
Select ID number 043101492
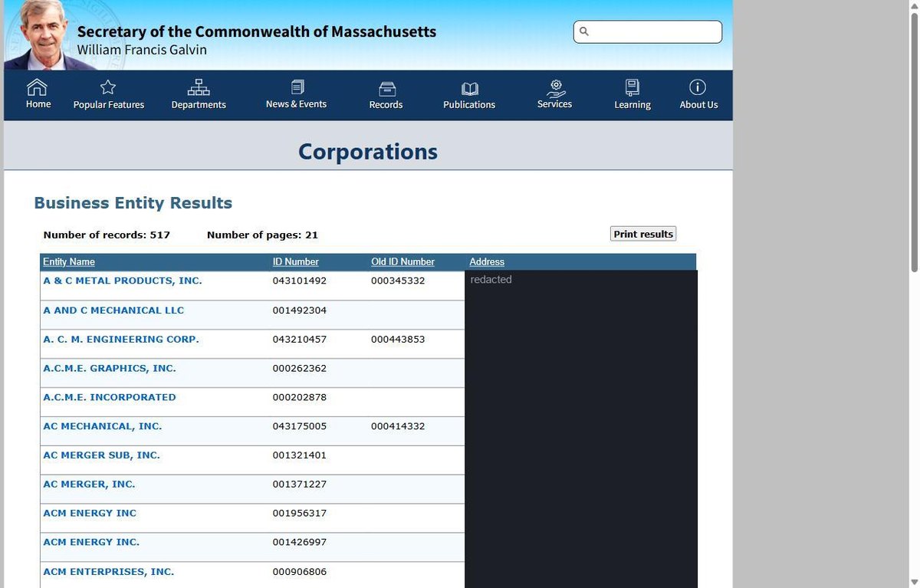tap(300, 281)
